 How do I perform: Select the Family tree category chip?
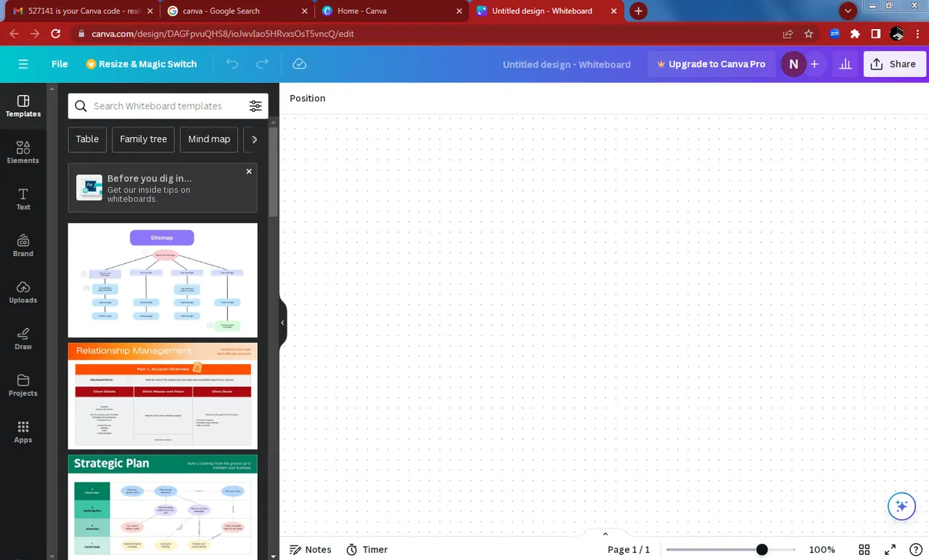click(x=143, y=139)
